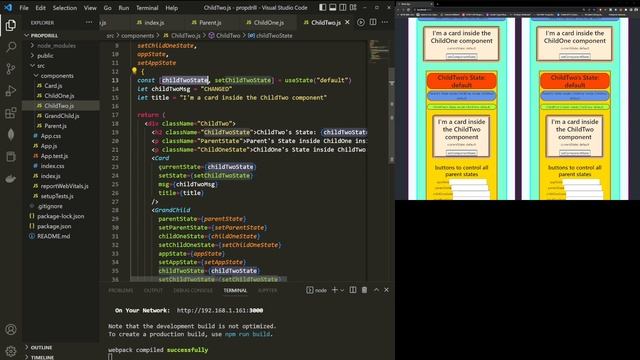Click the Run Code play button in editor toolbar

tap(361, 22)
